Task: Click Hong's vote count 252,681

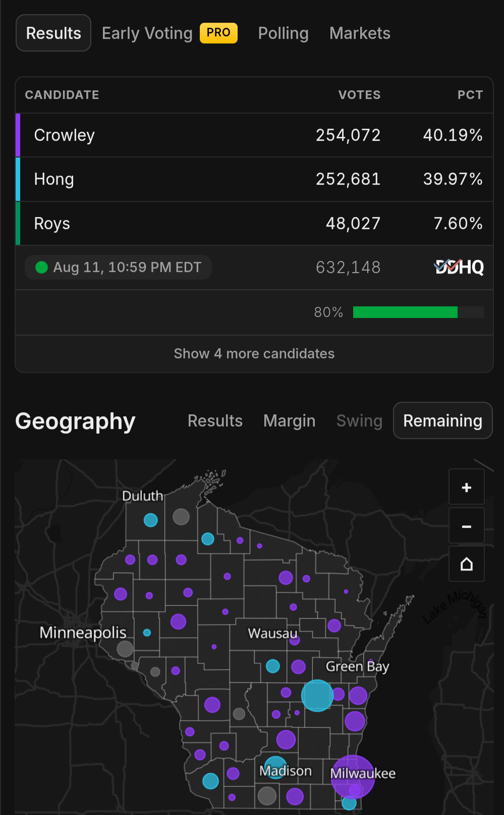Action: point(348,179)
